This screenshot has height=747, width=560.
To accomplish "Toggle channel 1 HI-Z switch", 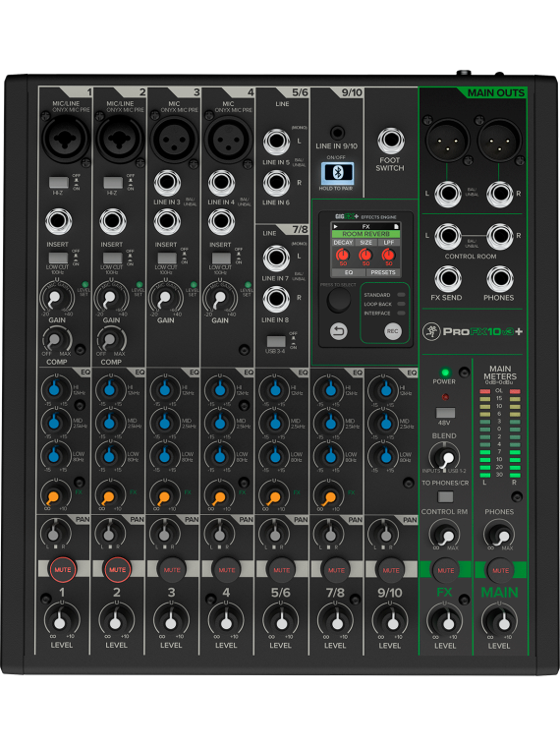I will [x=59, y=183].
